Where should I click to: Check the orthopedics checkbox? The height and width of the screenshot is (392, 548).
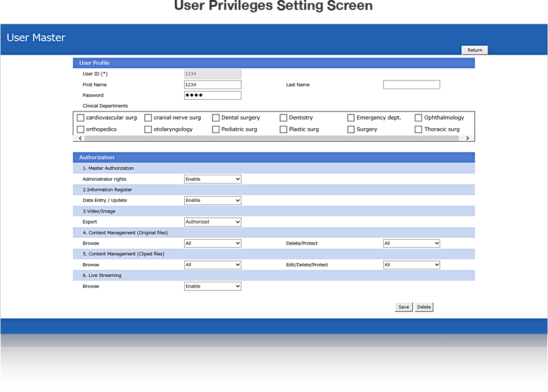pos(81,129)
